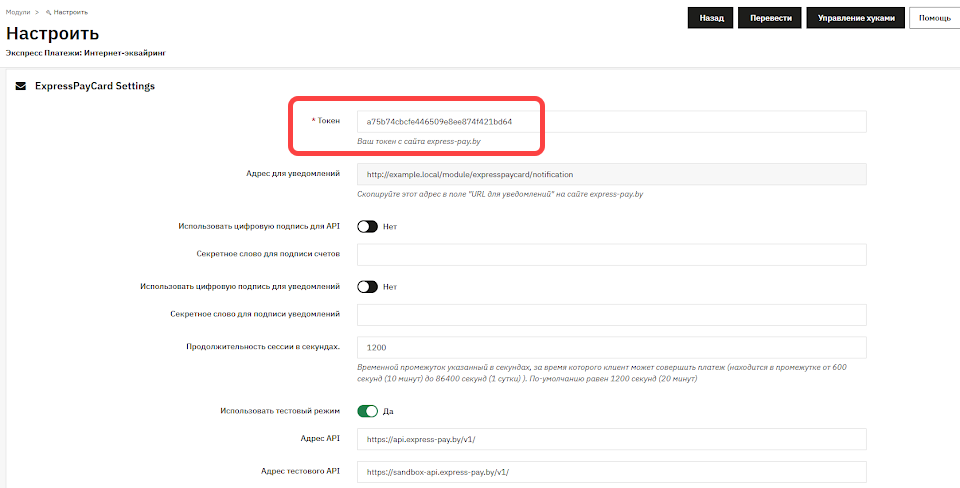960x488 pixels.
Task: Click the Назад button
Action: pos(711,18)
